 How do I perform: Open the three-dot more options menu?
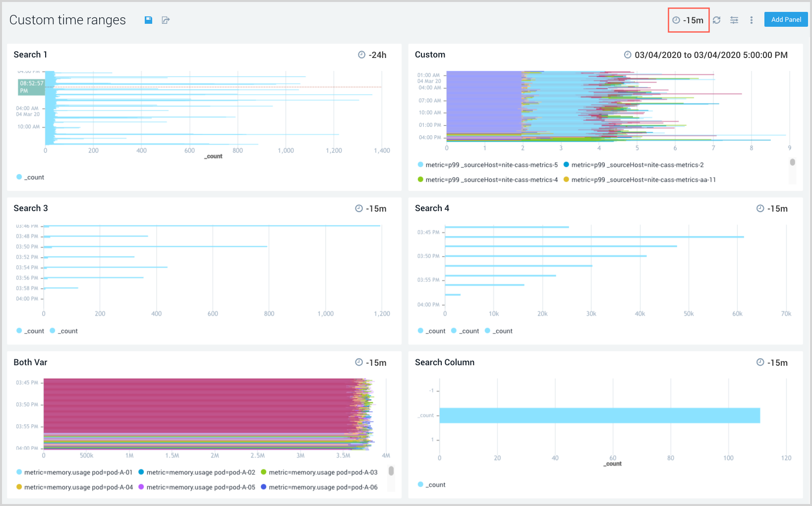tap(752, 20)
